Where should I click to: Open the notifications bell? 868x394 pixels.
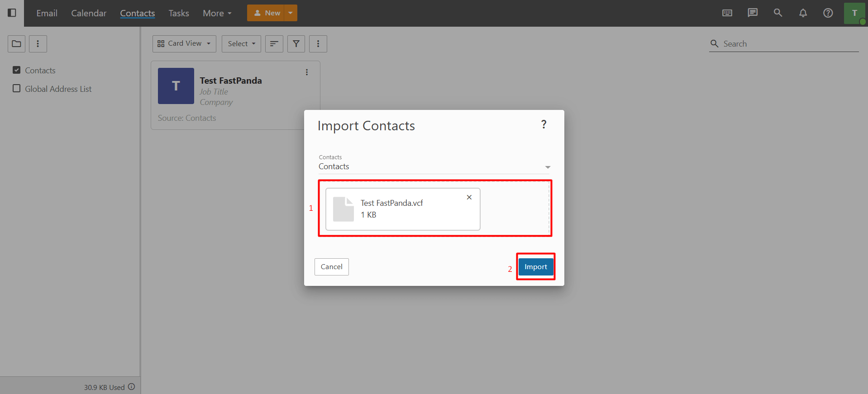(803, 13)
